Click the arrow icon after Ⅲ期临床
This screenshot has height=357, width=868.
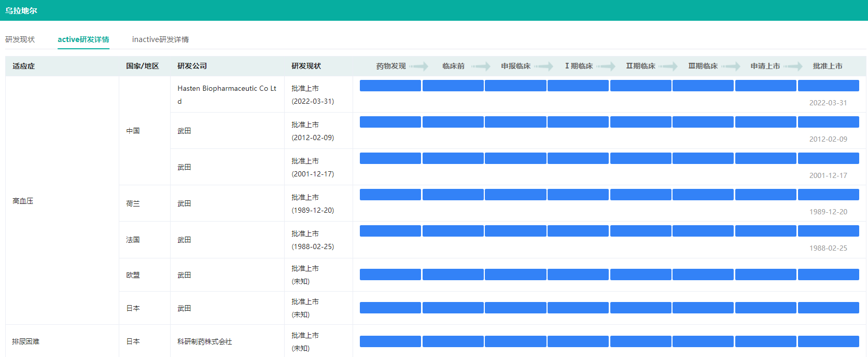(731, 66)
